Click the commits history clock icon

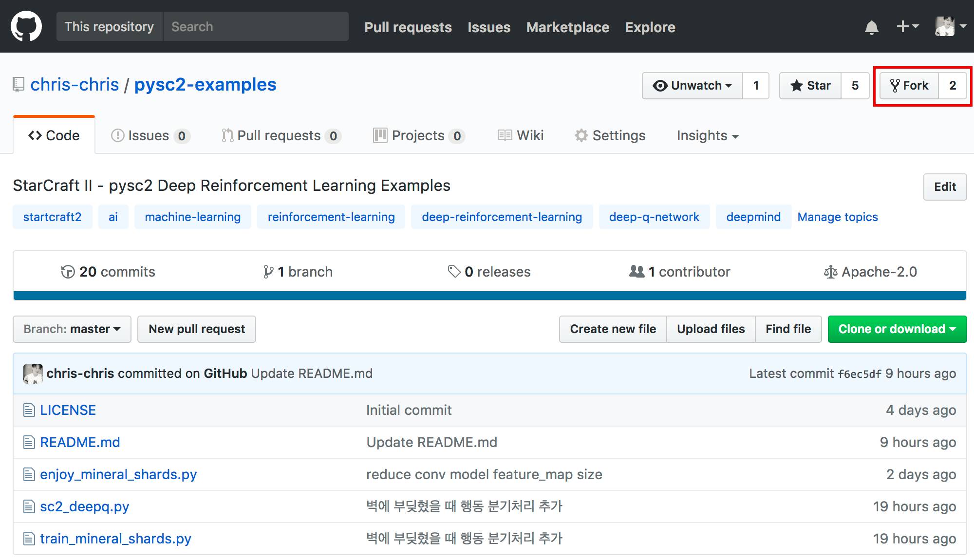pyautogui.click(x=68, y=272)
